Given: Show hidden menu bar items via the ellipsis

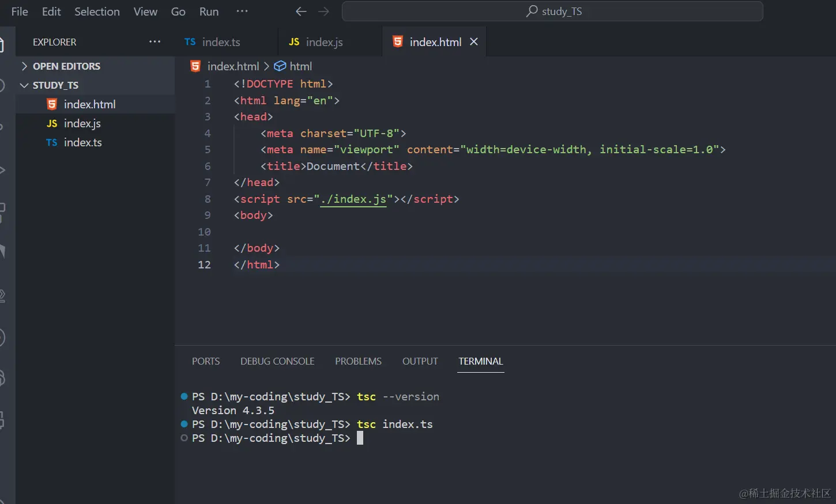Looking at the screenshot, I should pyautogui.click(x=242, y=11).
